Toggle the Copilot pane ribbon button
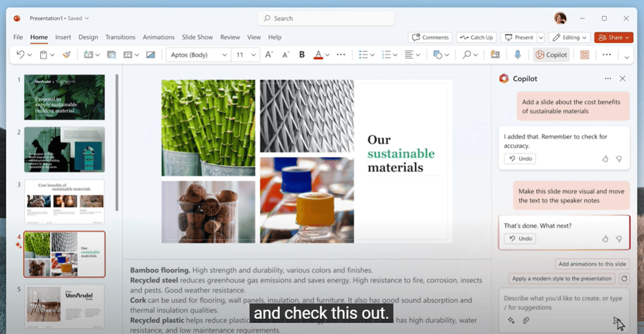Screen dimensions: 644x334 [x=551, y=55]
